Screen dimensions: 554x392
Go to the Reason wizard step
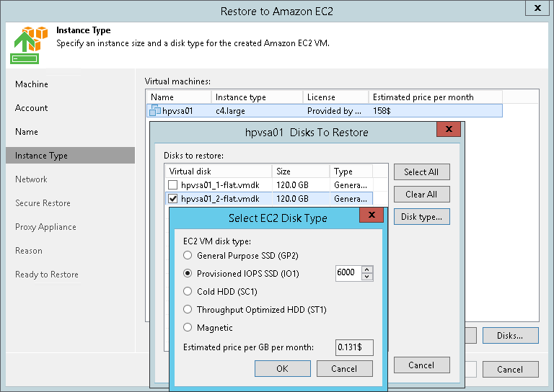[x=29, y=251]
